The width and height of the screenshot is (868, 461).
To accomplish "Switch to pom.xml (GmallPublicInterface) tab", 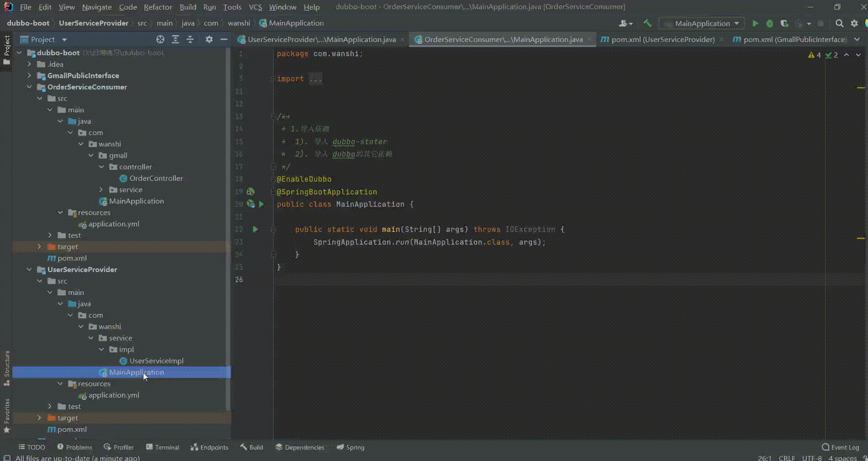I will point(795,40).
